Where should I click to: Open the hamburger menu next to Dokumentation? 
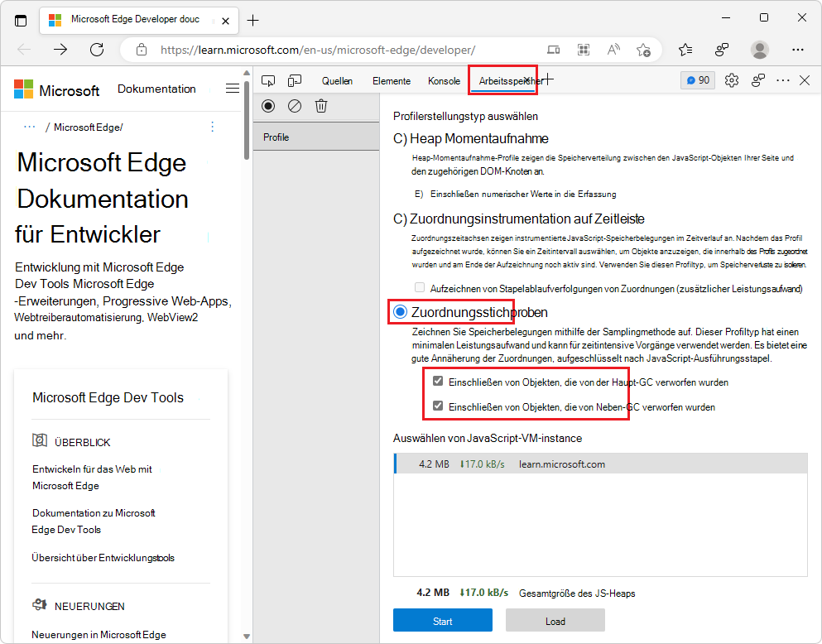tap(233, 89)
